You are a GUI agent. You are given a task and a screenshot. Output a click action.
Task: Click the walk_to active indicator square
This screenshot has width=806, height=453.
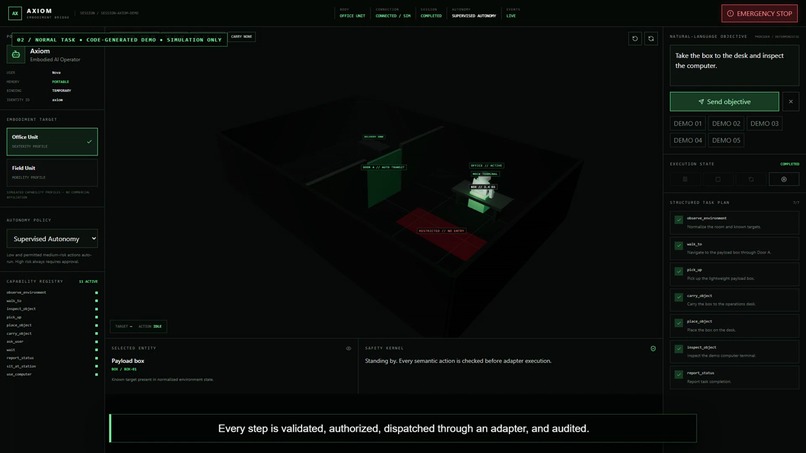tap(96, 301)
